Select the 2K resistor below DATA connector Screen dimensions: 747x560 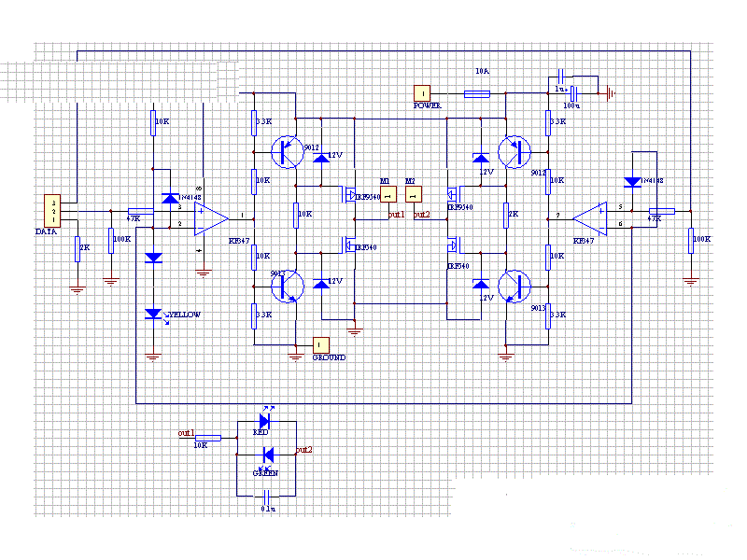[78, 247]
